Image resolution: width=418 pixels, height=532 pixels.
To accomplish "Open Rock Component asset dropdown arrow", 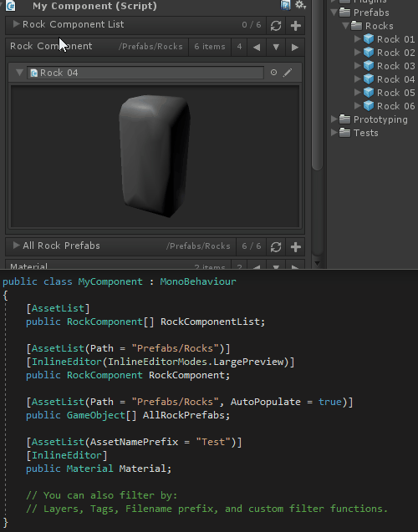I will (x=276, y=47).
